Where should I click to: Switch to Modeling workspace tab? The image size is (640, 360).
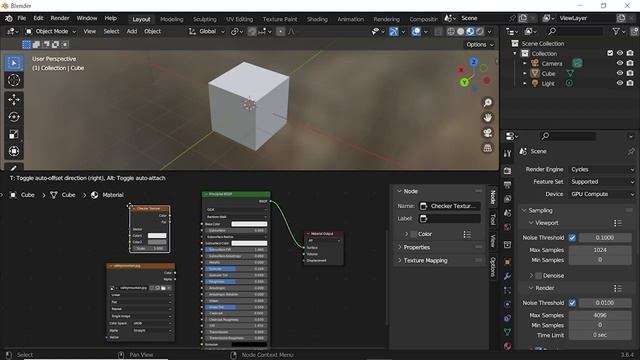coord(171,19)
